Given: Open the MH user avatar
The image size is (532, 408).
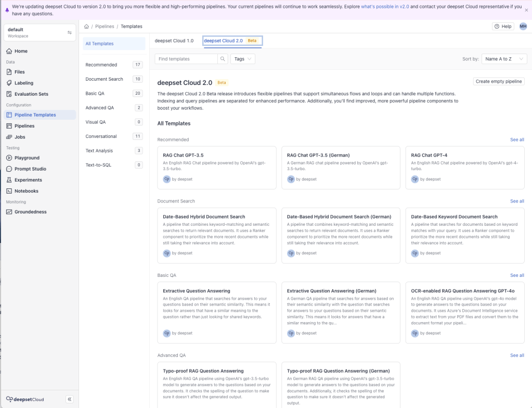Looking at the screenshot, I should 523,26.
